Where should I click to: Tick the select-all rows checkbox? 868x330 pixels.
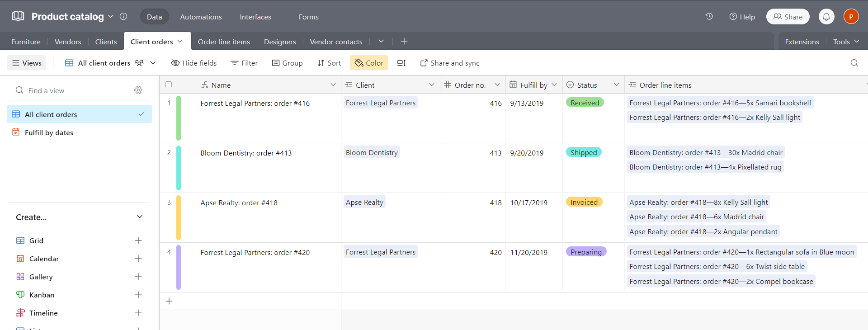pyautogui.click(x=169, y=85)
